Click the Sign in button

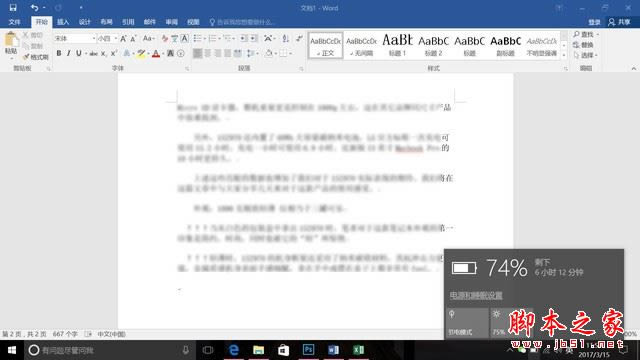point(594,22)
